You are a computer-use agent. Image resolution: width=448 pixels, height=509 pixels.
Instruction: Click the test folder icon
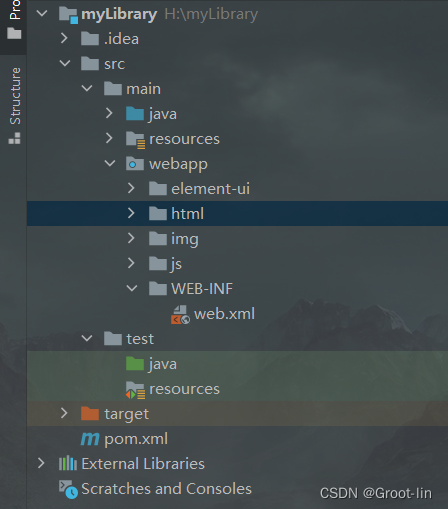pos(113,339)
